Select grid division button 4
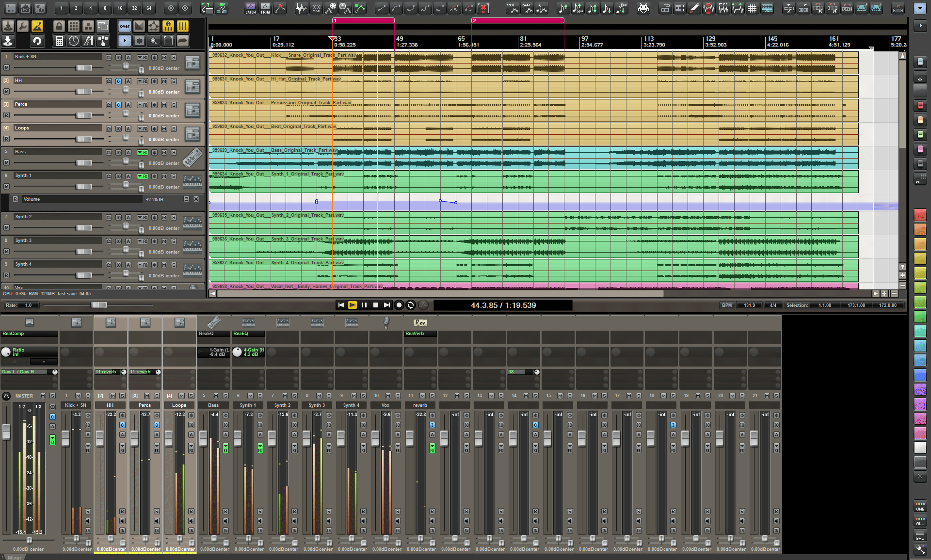The height and width of the screenshot is (560, 931). tap(91, 8)
